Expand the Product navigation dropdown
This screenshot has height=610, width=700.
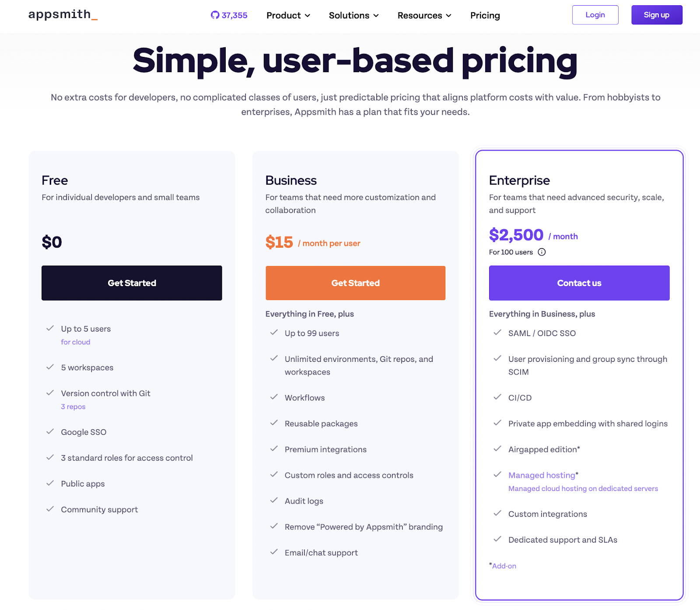287,15
